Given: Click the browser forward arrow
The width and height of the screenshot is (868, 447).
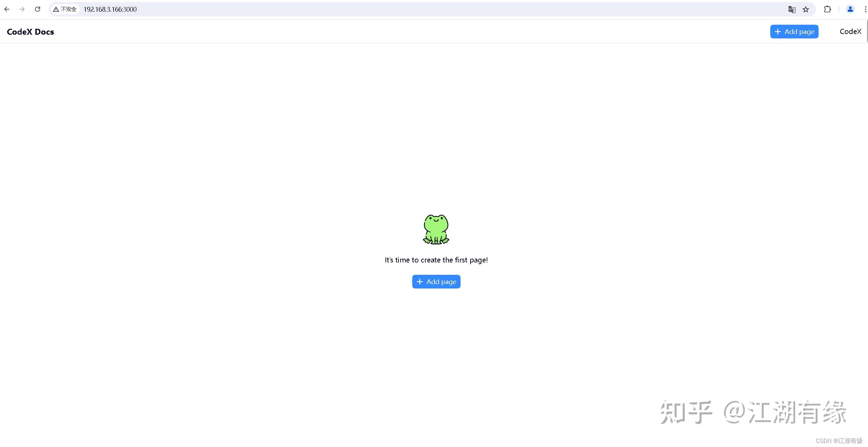Looking at the screenshot, I should coord(22,9).
